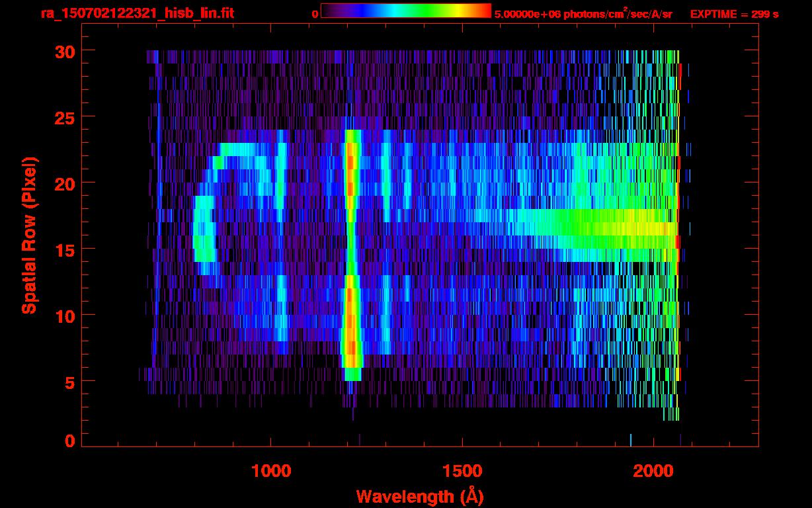Click the bright red emission line near 1216 Å
Image resolution: width=812 pixels, height=508 pixels.
pyautogui.click(x=351, y=255)
